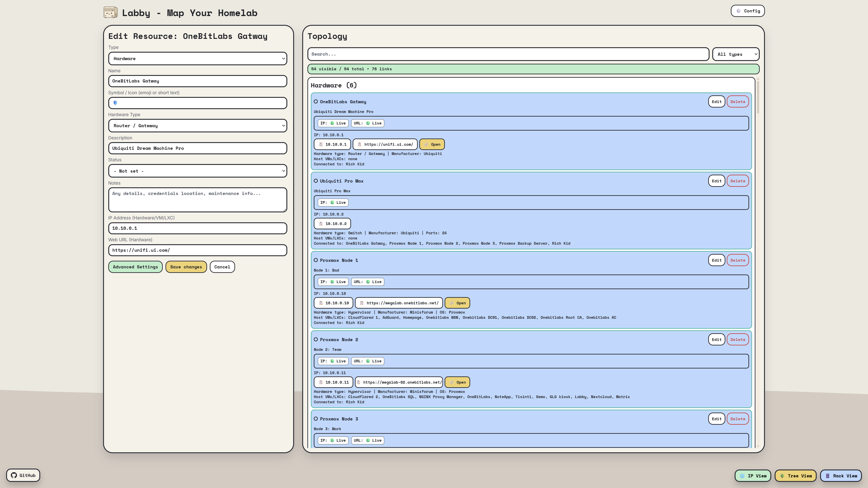Click the Web URL field https://unifi.ui.com/
The width and height of the screenshot is (868, 488).
point(198,250)
